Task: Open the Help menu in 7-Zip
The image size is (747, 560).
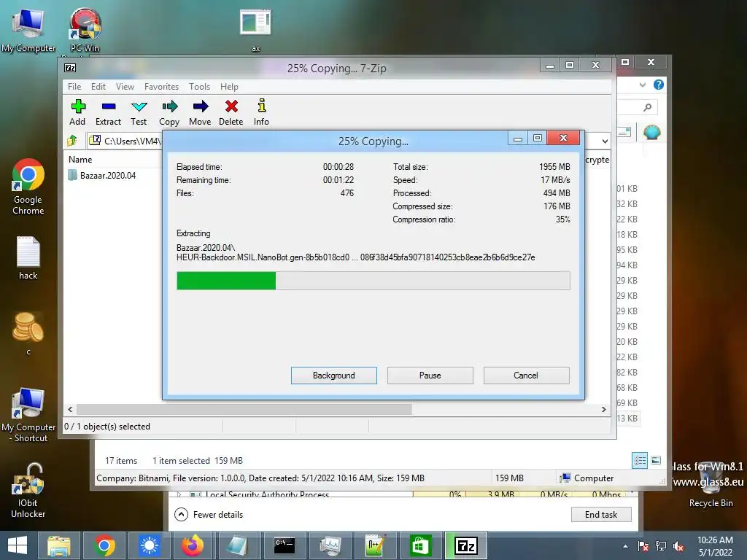Action: pyautogui.click(x=229, y=87)
